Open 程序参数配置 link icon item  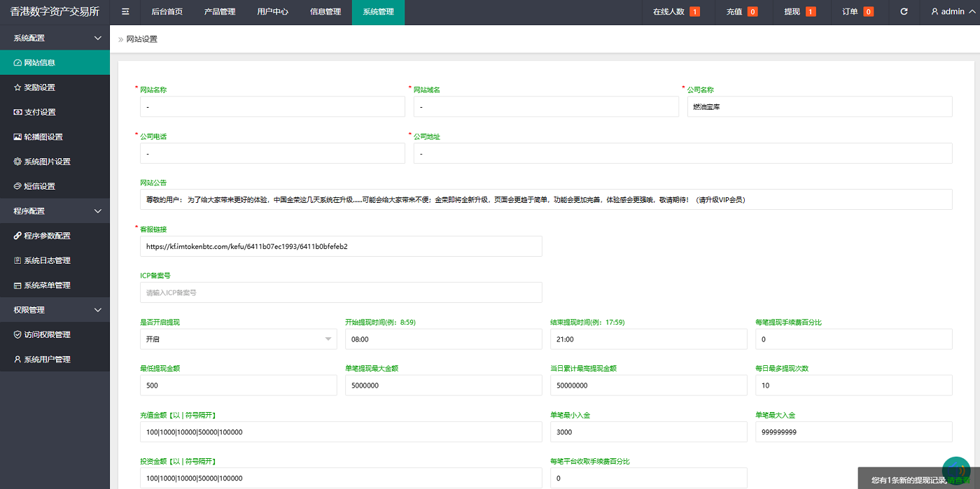47,236
